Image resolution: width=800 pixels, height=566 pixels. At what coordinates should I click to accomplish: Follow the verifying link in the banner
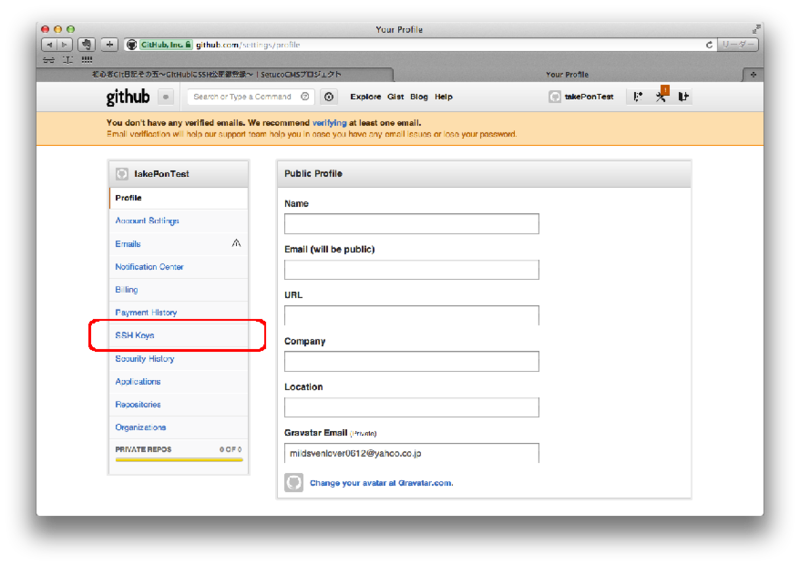pos(329,123)
